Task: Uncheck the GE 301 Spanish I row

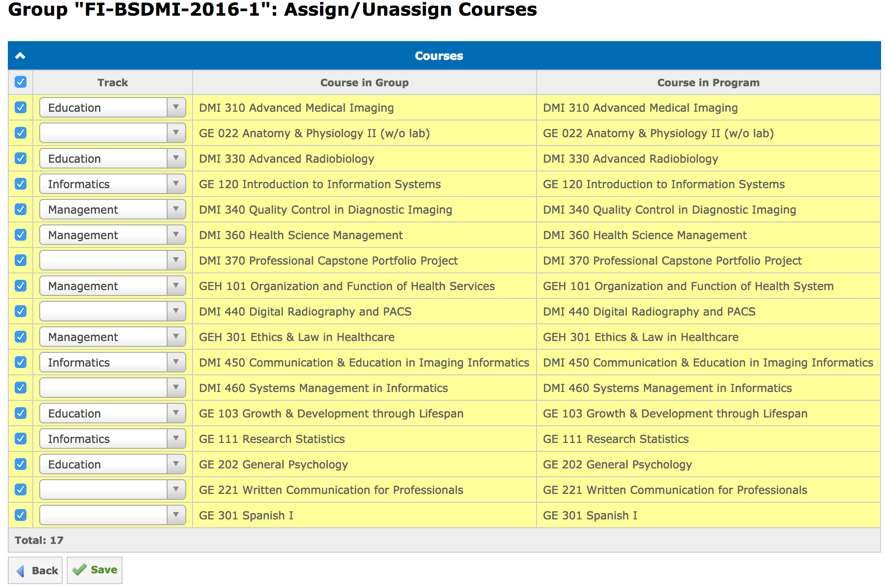Action: [21, 515]
